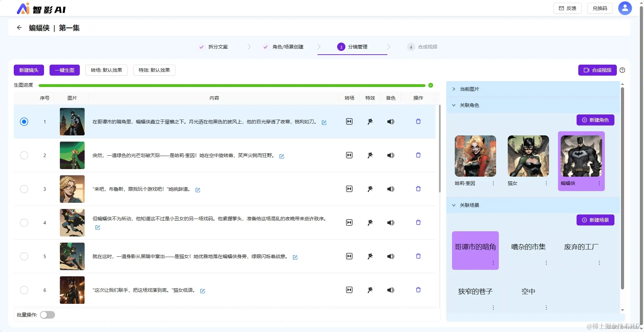Open more options for 蝙蝠侠 character
This screenshot has height=332, width=644.
point(599,183)
